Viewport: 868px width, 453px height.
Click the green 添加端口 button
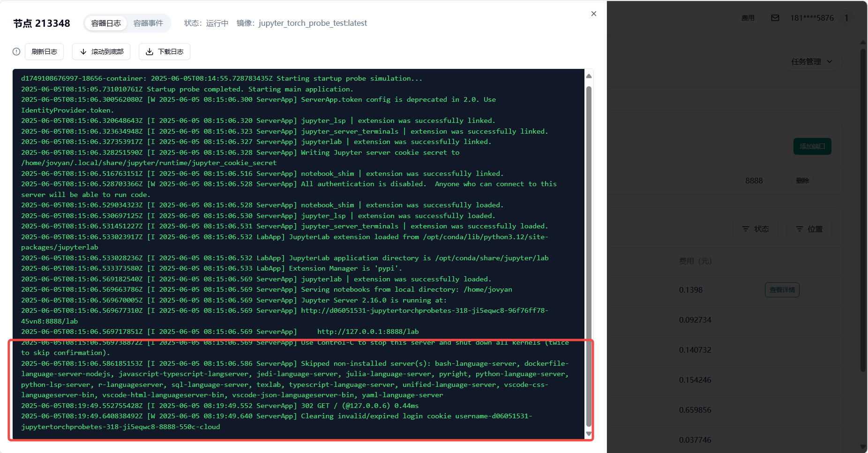(x=812, y=146)
